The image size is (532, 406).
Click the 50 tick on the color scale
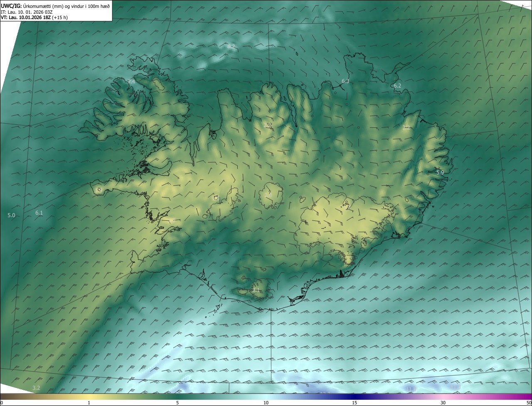coord(529,403)
